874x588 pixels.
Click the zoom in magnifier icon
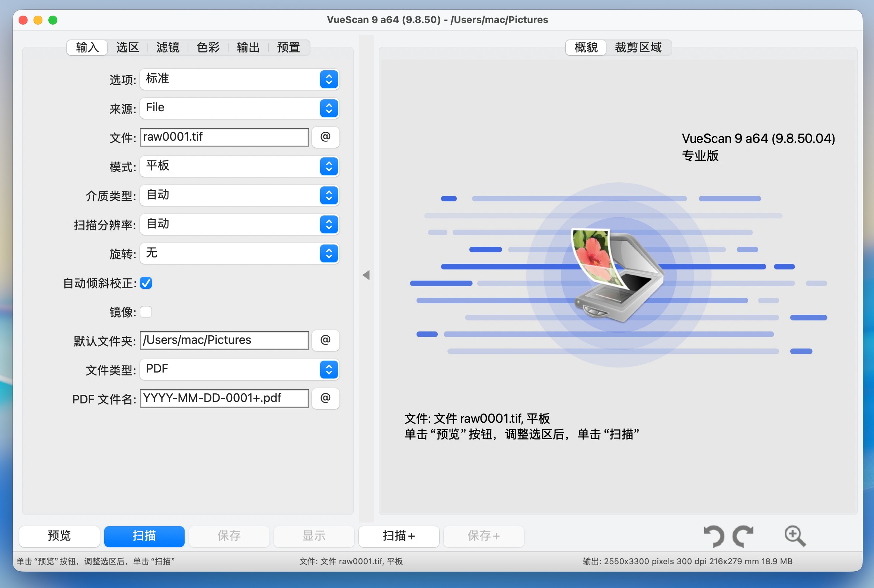click(x=794, y=536)
